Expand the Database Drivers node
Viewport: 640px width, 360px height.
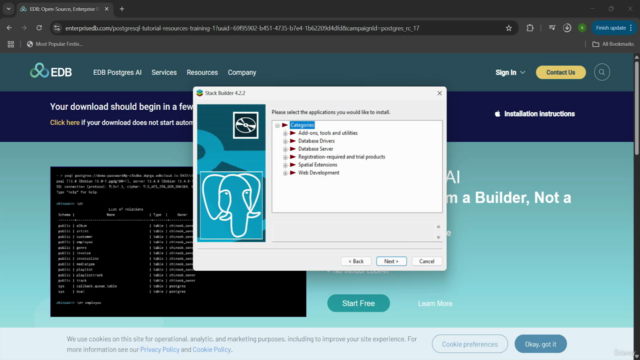click(285, 141)
